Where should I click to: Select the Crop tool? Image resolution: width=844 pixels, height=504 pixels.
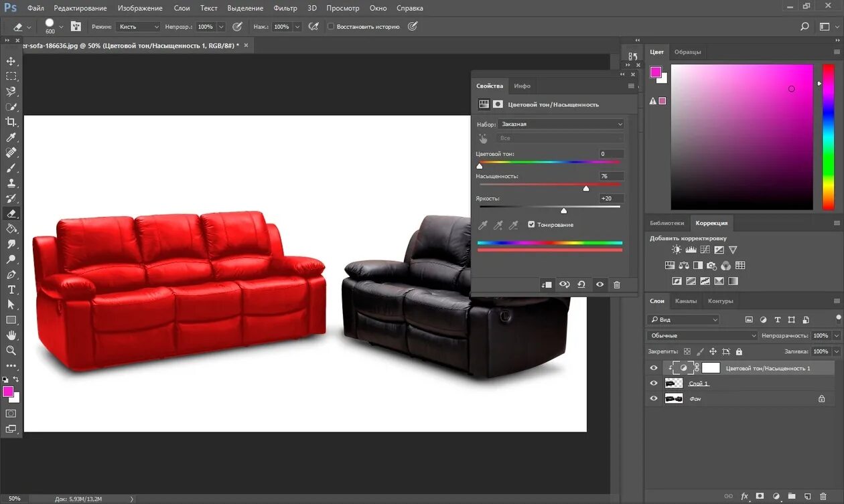[11, 122]
